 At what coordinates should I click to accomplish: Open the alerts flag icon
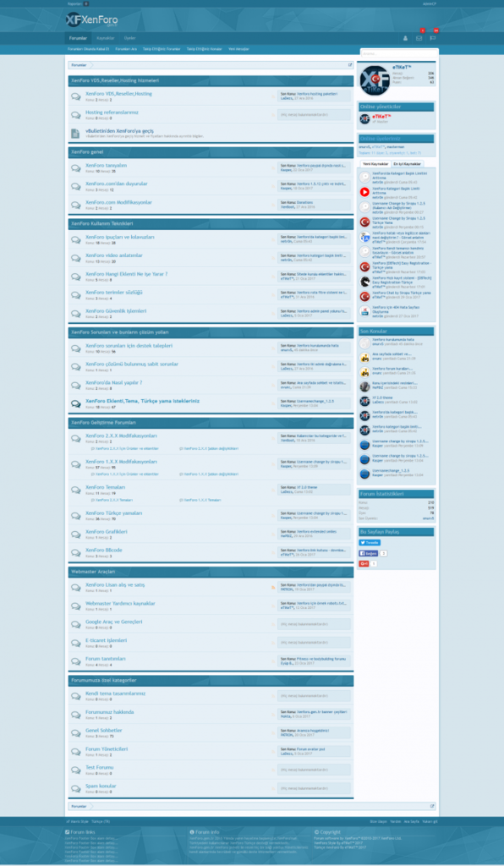(433, 38)
